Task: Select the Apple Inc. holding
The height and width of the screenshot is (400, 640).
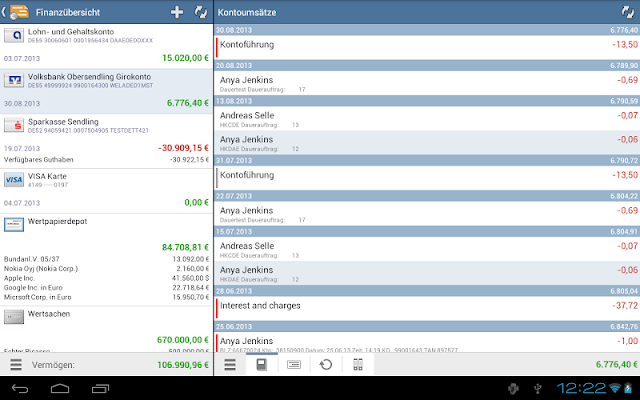Action: click(x=106, y=278)
